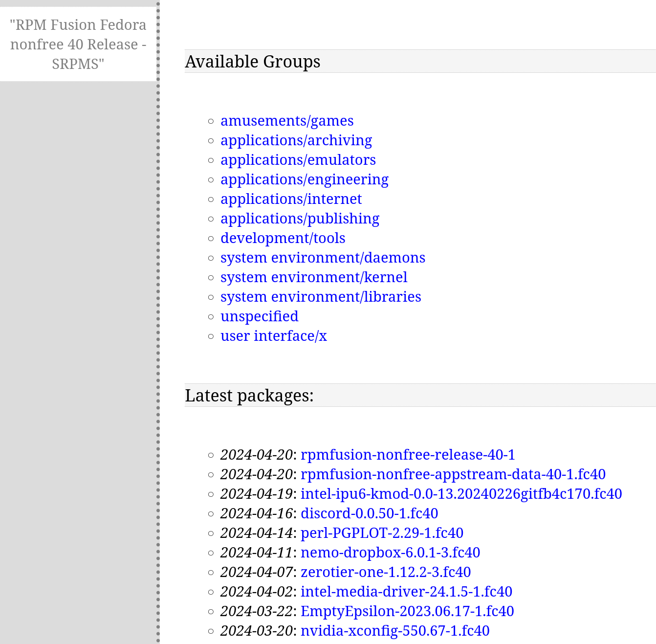Image resolution: width=656 pixels, height=644 pixels.
Task: View intel-media-driver-24.1.5-1.fc40 package
Action: (x=407, y=592)
